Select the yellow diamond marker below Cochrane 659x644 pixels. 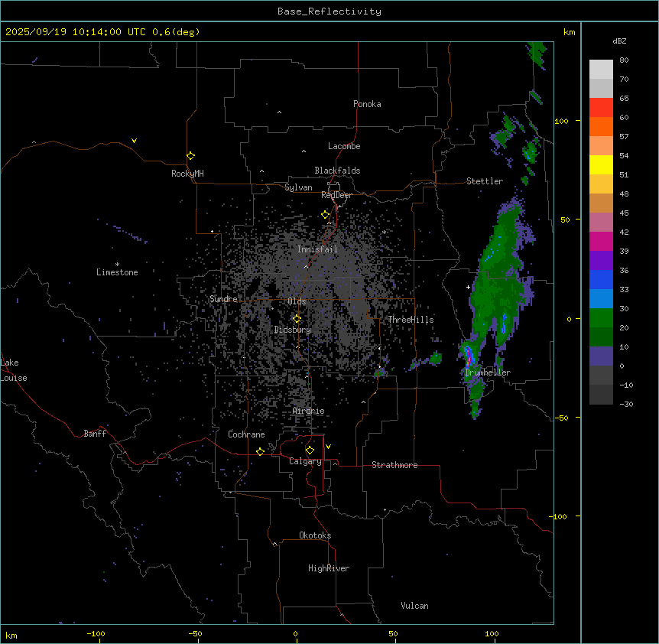tap(261, 451)
